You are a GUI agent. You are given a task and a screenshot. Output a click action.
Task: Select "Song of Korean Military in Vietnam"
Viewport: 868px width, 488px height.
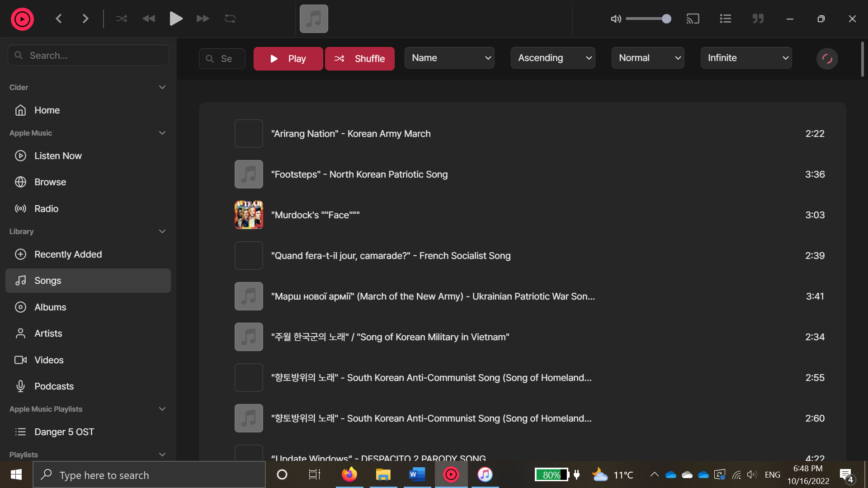(x=522, y=337)
